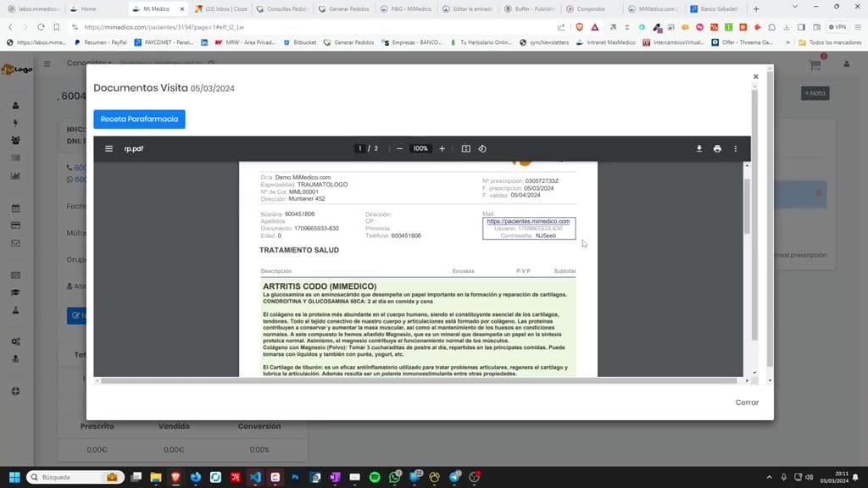Viewport: 868px width, 488px height.
Task: Open File Explorer from the taskbar
Action: [156, 477]
